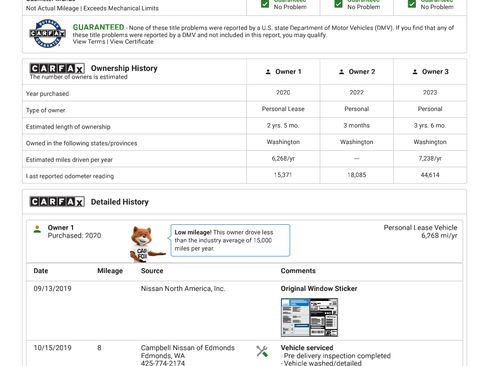Click the Comments column header
Viewport: 488px width, 366px height.
[x=298, y=271]
